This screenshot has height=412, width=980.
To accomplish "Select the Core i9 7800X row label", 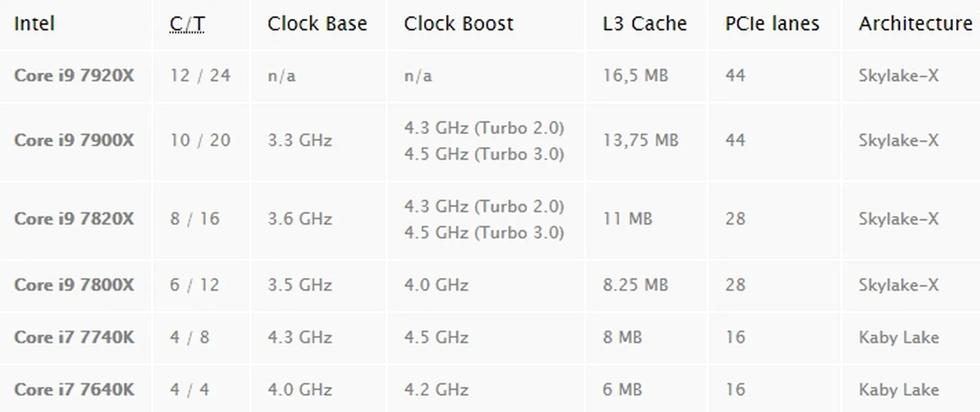I will point(74,285).
